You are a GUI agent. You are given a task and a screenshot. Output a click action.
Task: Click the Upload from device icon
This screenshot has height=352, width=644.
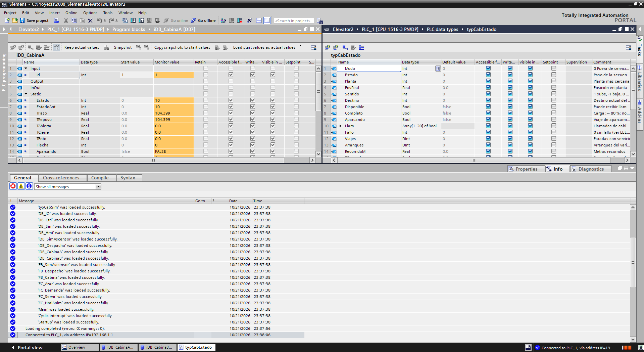coord(141,20)
